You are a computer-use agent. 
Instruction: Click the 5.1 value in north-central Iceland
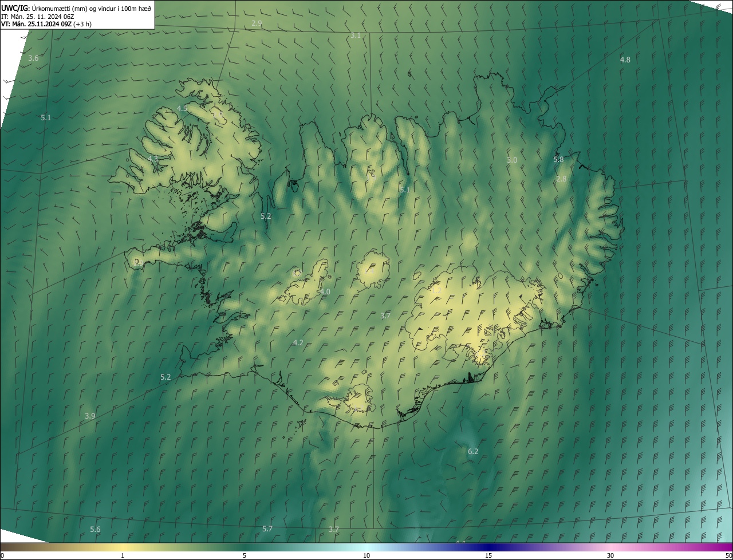405,190
